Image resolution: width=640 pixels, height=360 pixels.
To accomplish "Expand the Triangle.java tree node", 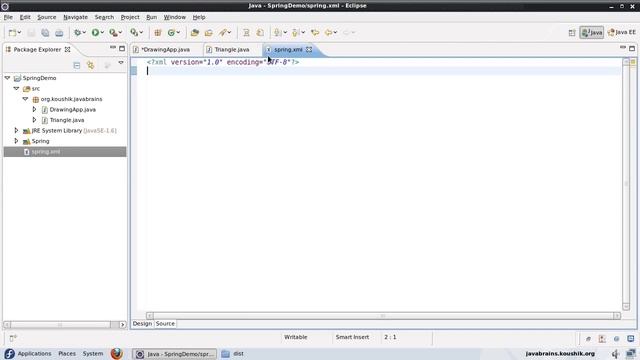I will (34, 120).
